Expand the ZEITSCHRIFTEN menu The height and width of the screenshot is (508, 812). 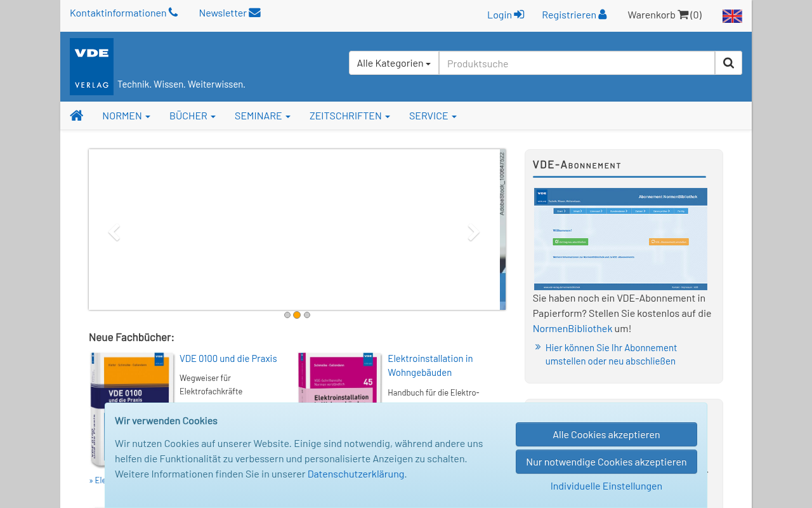350,116
